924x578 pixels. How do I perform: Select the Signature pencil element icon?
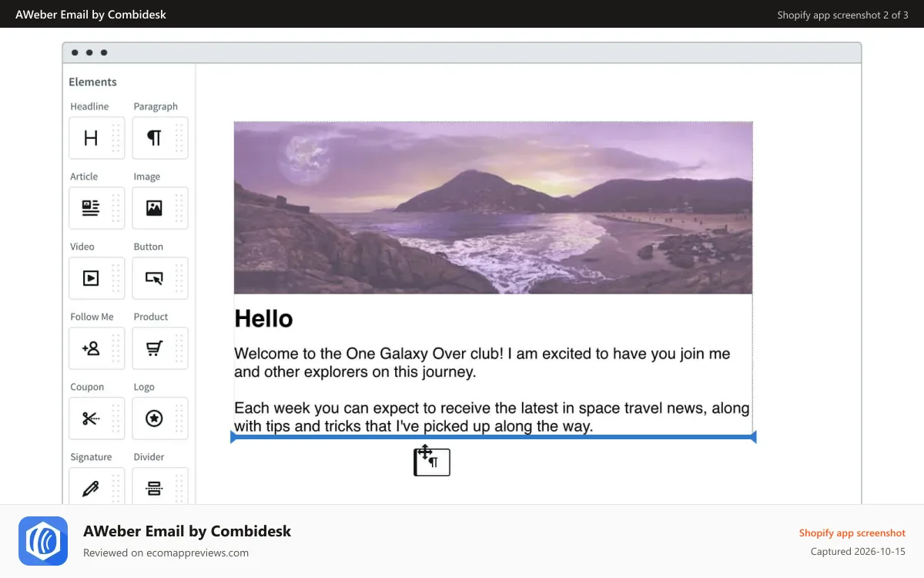[91, 489]
